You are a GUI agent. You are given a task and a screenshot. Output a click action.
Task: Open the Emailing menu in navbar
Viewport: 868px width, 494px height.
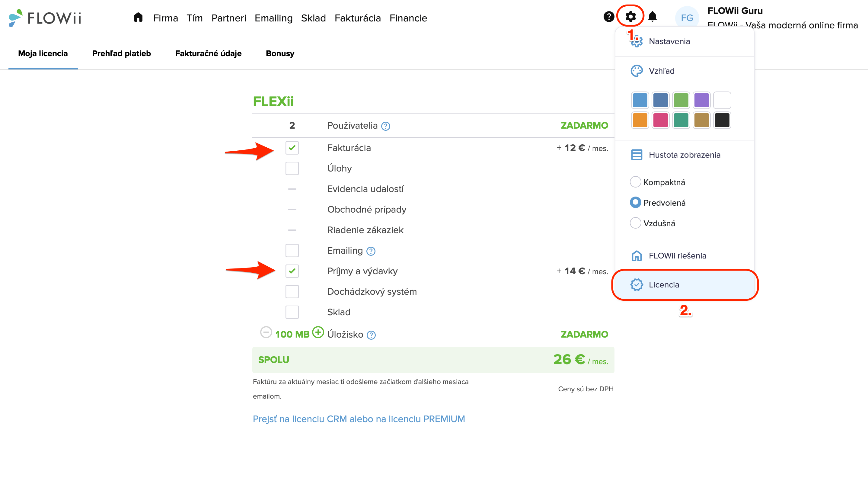click(274, 18)
